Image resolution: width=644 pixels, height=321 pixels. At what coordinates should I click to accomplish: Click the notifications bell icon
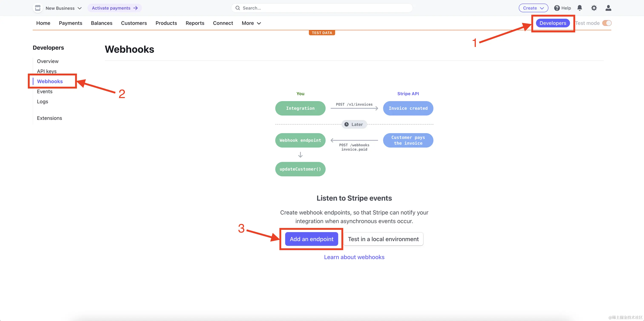pos(579,8)
